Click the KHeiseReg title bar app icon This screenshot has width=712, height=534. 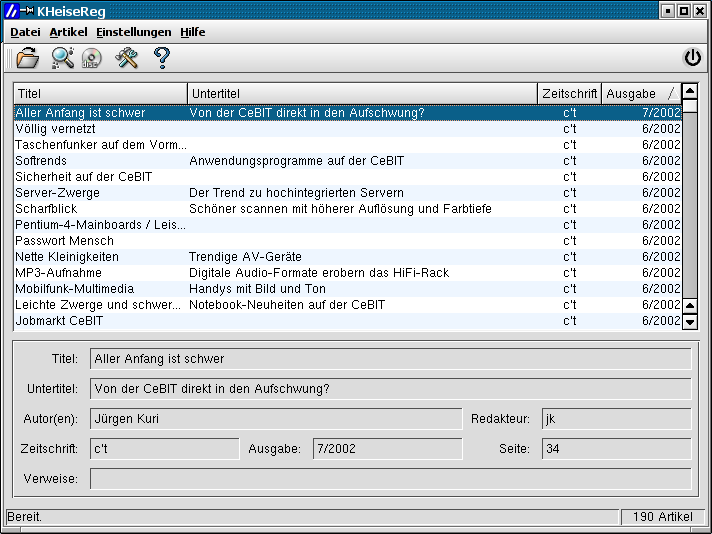(11, 10)
